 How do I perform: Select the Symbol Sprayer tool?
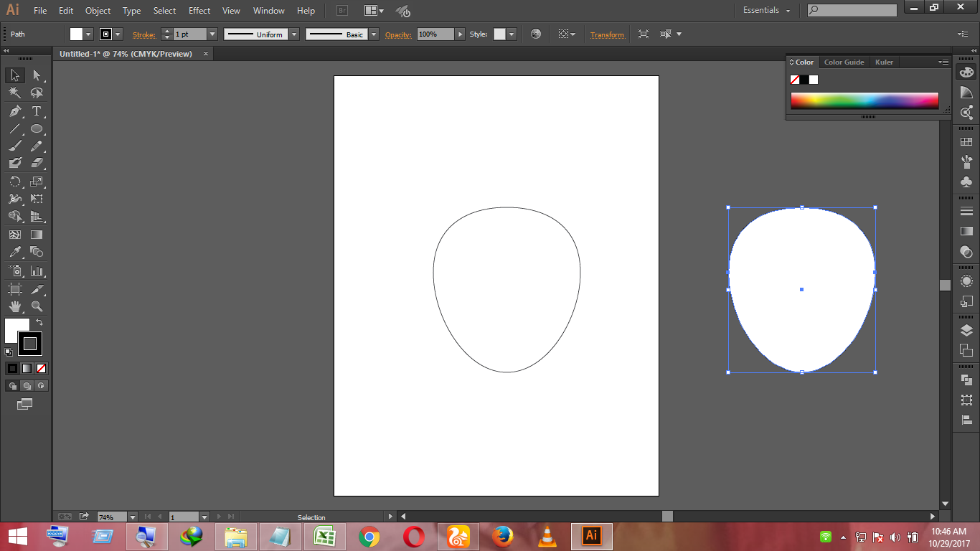(14, 270)
